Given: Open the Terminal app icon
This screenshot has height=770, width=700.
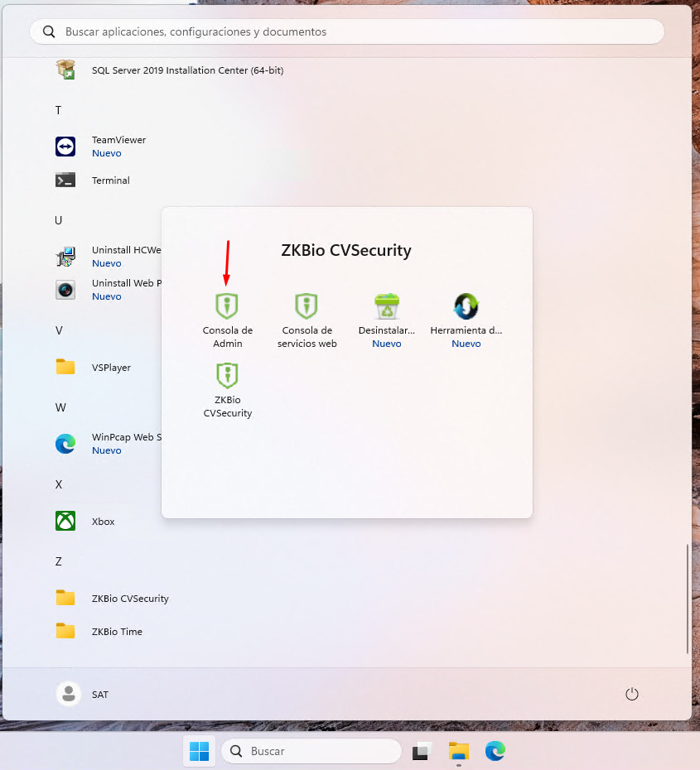Looking at the screenshot, I should click(65, 180).
